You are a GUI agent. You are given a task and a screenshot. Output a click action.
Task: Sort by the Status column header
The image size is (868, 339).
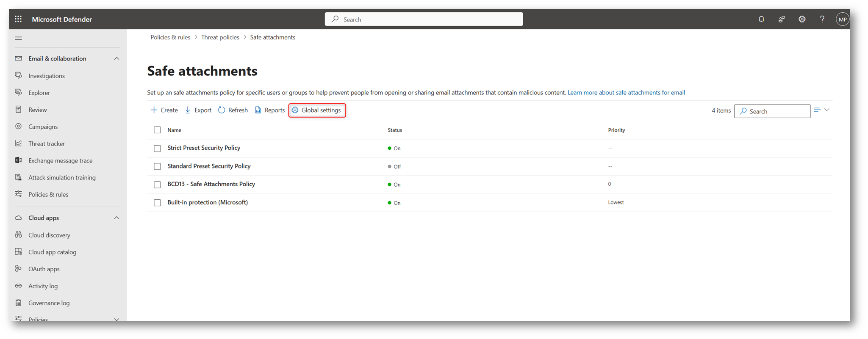point(394,130)
